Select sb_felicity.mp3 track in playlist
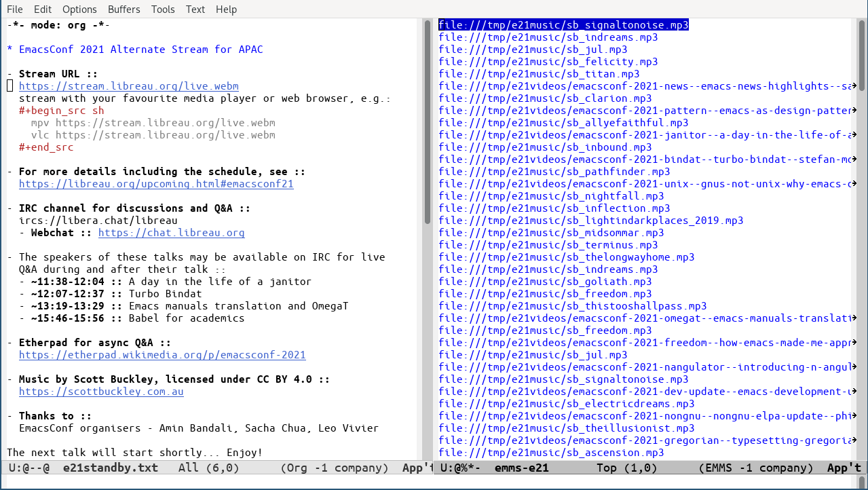868x490 pixels. click(548, 62)
